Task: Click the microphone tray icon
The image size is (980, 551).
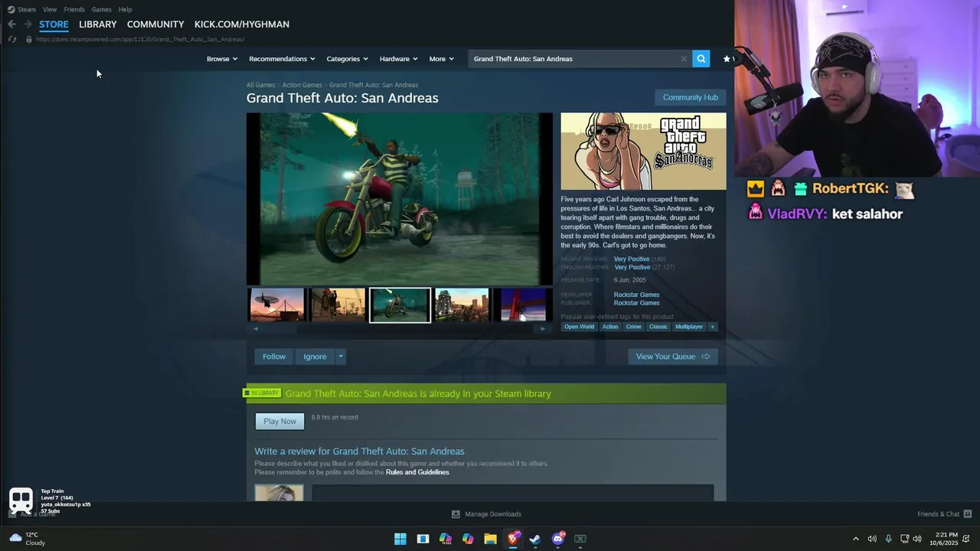Action: coord(888,539)
